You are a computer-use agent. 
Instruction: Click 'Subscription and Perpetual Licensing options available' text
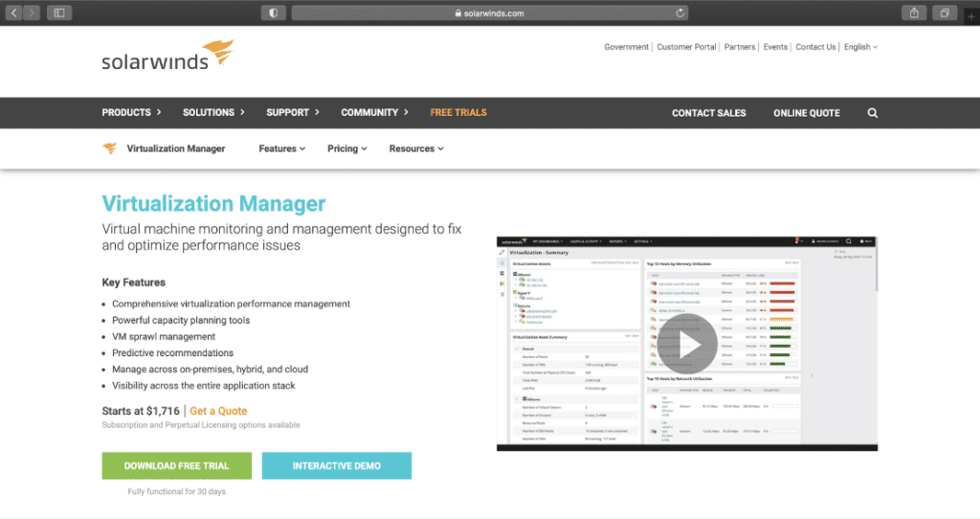201,425
